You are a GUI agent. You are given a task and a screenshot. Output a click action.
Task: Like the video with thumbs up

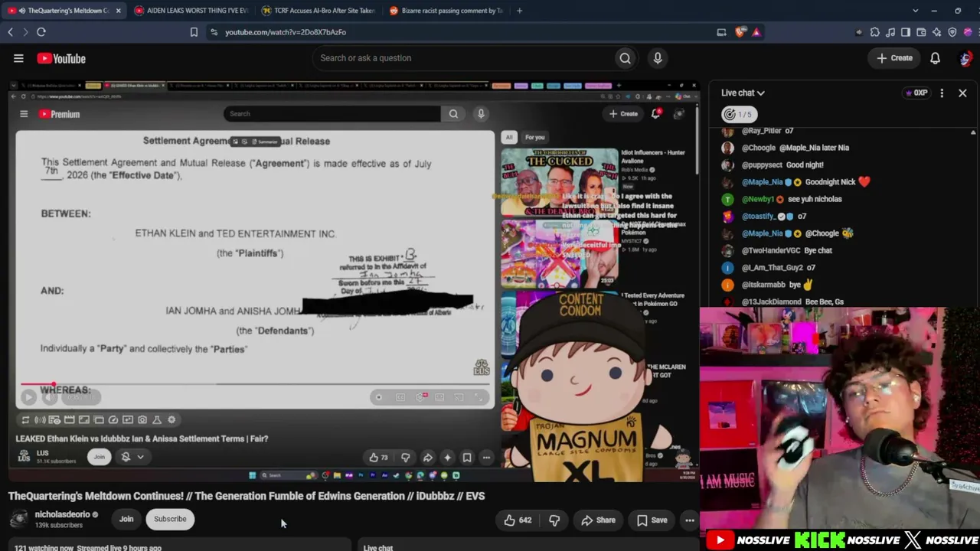click(x=518, y=520)
